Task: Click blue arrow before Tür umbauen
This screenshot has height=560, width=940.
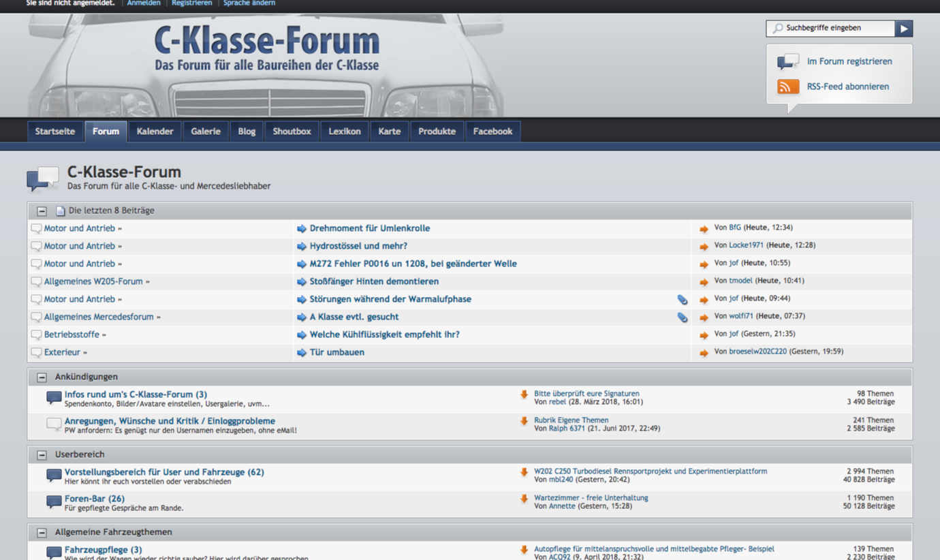Action: pos(302,353)
